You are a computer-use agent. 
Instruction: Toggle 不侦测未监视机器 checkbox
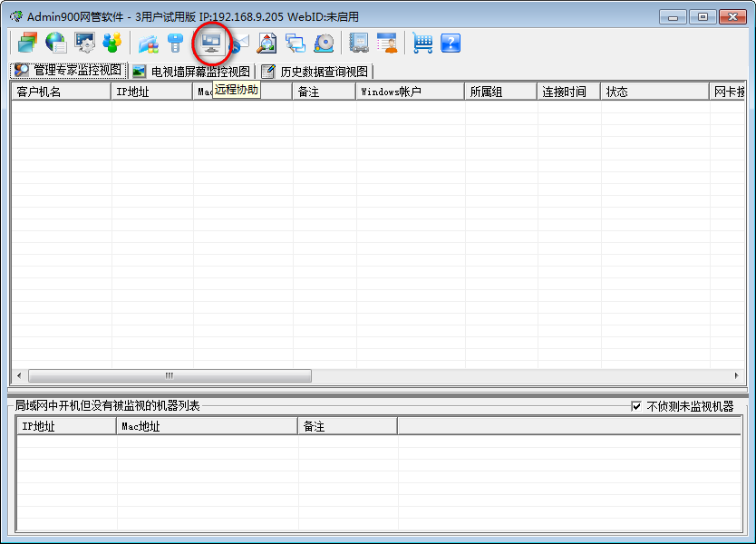pyautogui.click(x=636, y=406)
